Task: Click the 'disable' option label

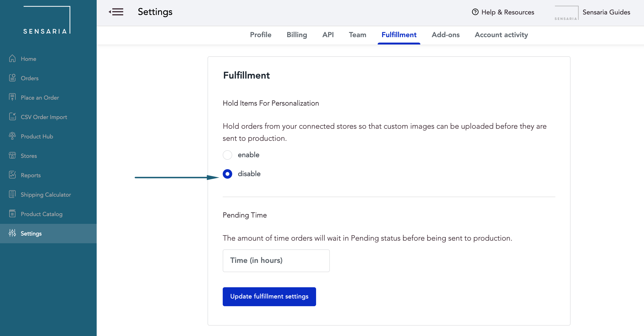Action: point(249,174)
